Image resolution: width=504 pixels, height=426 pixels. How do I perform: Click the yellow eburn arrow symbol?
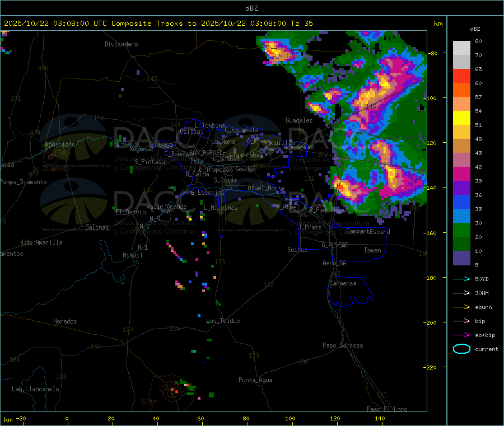point(461,307)
